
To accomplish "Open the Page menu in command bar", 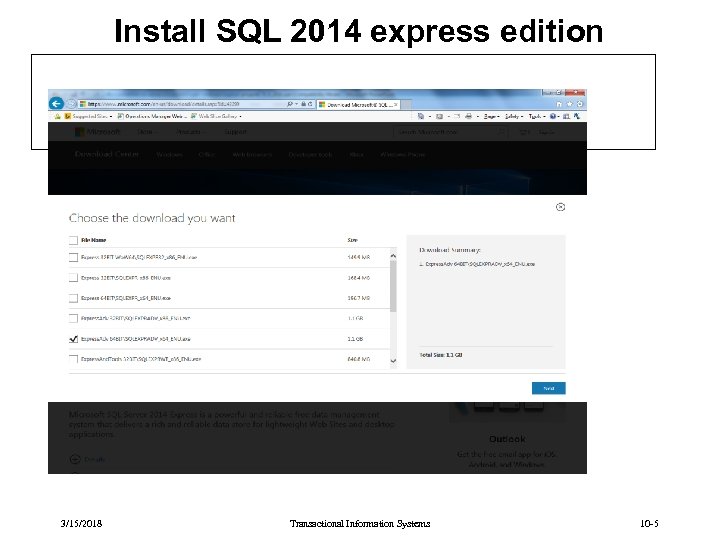I will pyautogui.click(x=491, y=117).
